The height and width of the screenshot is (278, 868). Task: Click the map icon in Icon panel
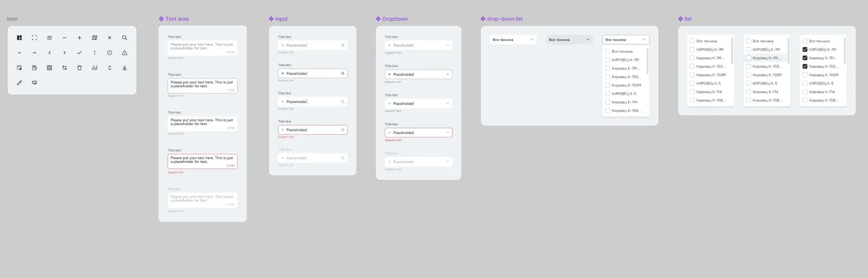tap(94, 38)
